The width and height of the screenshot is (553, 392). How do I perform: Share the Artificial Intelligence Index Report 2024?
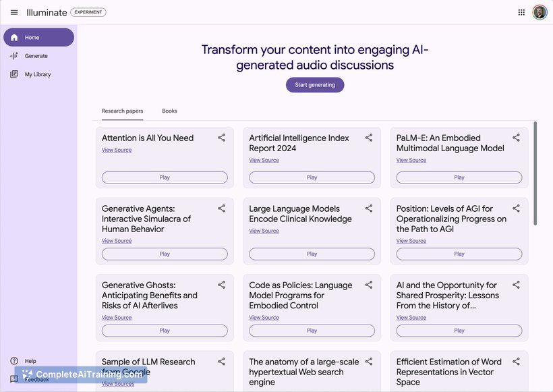click(x=369, y=138)
